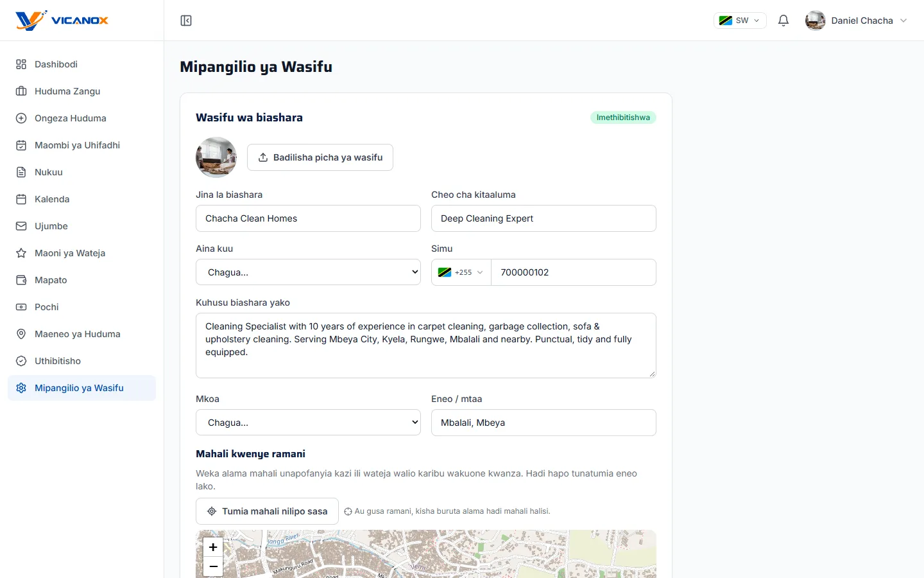Click Badilisha picha ya wasifu button
This screenshot has height=578, width=924.
tap(320, 157)
